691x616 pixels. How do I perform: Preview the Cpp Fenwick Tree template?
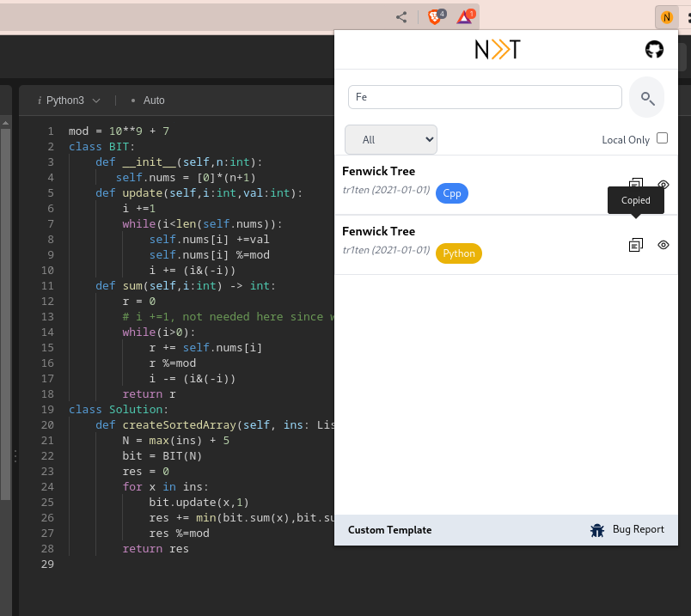(x=663, y=184)
